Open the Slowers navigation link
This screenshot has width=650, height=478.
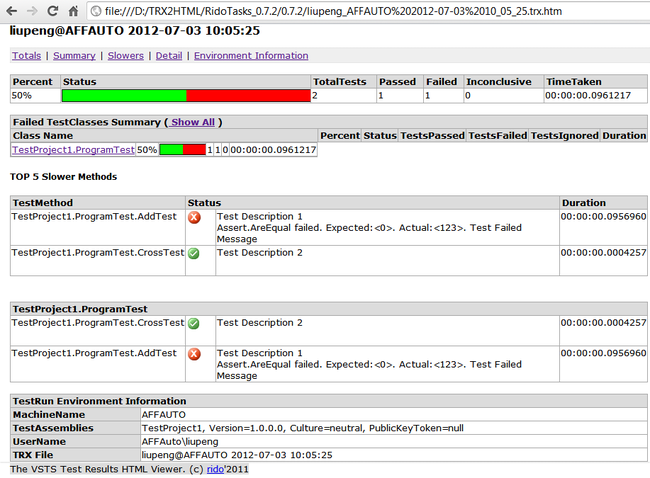tap(126, 56)
